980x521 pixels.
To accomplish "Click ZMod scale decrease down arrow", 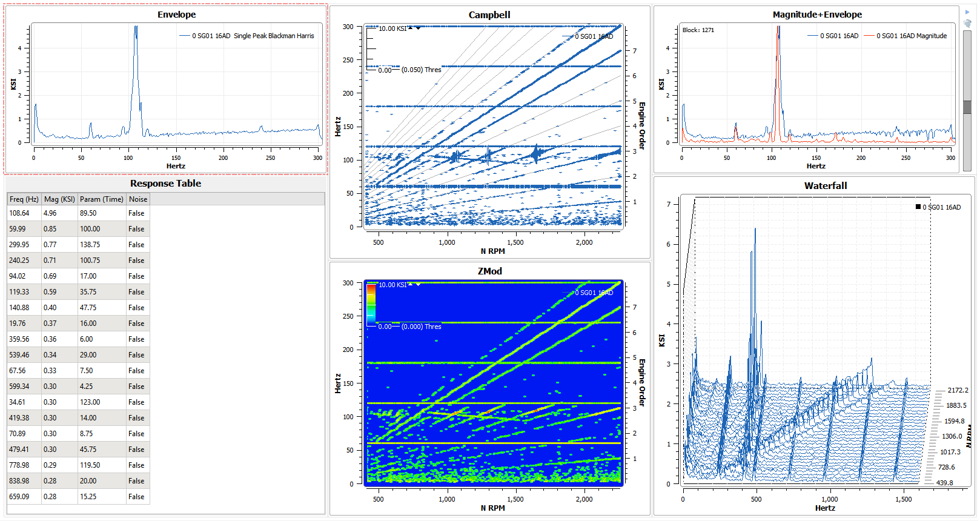I will [x=418, y=284].
